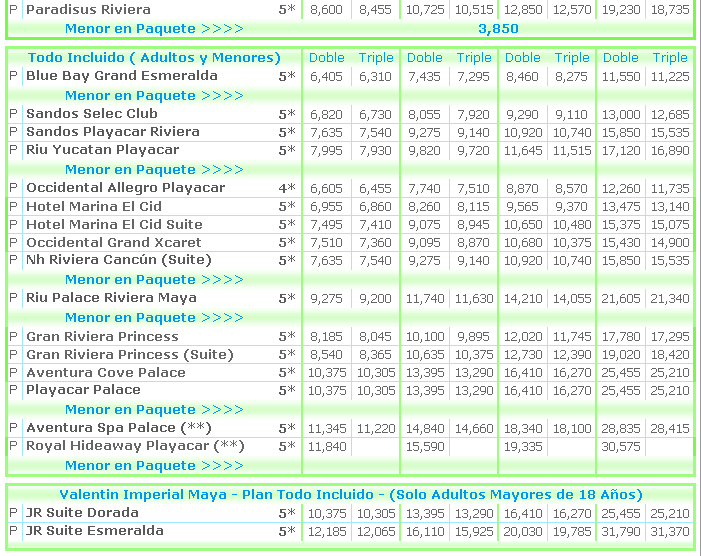Select Royal Hideaway Playacar (**) hotel name
The image size is (701, 556).
(135, 446)
